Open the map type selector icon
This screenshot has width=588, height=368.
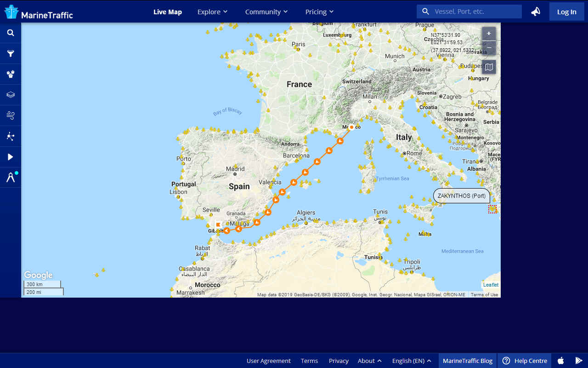[x=489, y=67]
